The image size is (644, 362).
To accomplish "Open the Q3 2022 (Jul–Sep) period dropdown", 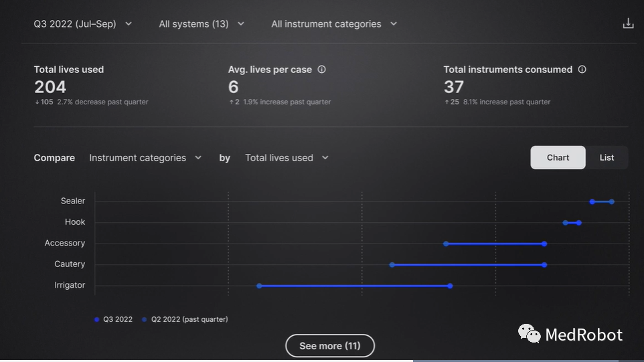I will tap(83, 24).
